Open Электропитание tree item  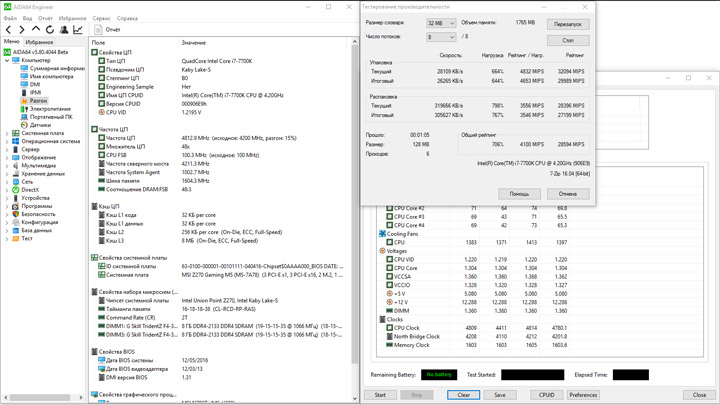tap(51, 109)
